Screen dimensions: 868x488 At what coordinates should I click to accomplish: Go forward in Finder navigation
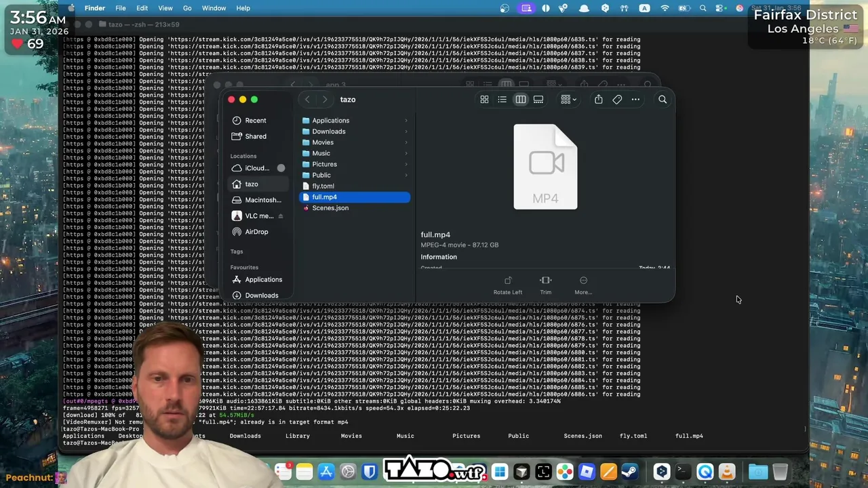(x=325, y=100)
